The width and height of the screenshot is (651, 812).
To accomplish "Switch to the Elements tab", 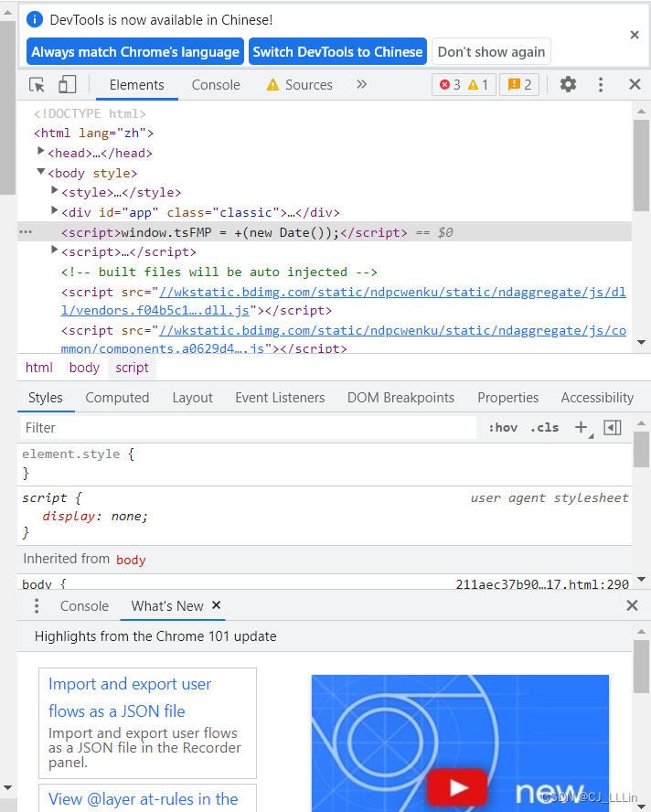I will coord(137,85).
